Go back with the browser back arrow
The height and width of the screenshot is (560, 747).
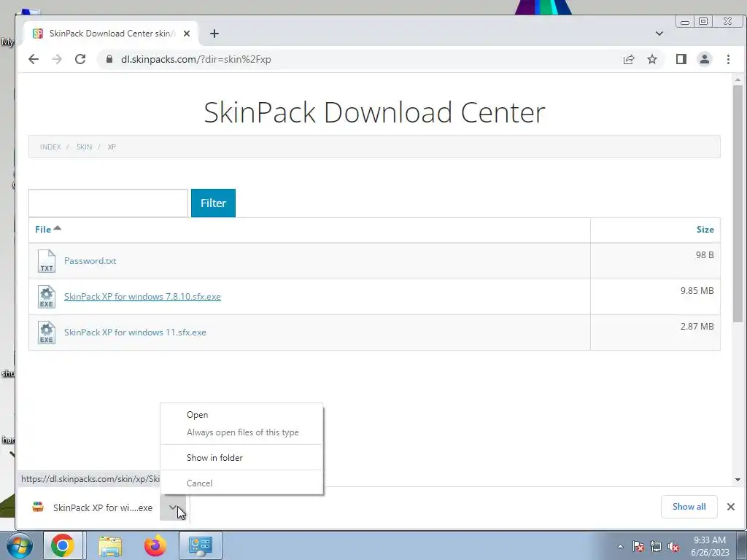[34, 59]
